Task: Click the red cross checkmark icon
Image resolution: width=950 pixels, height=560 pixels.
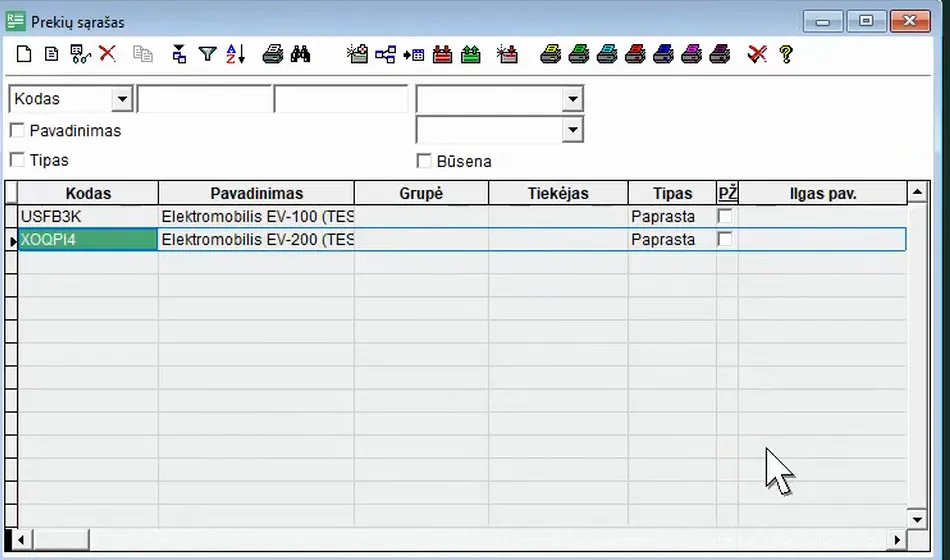Action: (x=757, y=54)
